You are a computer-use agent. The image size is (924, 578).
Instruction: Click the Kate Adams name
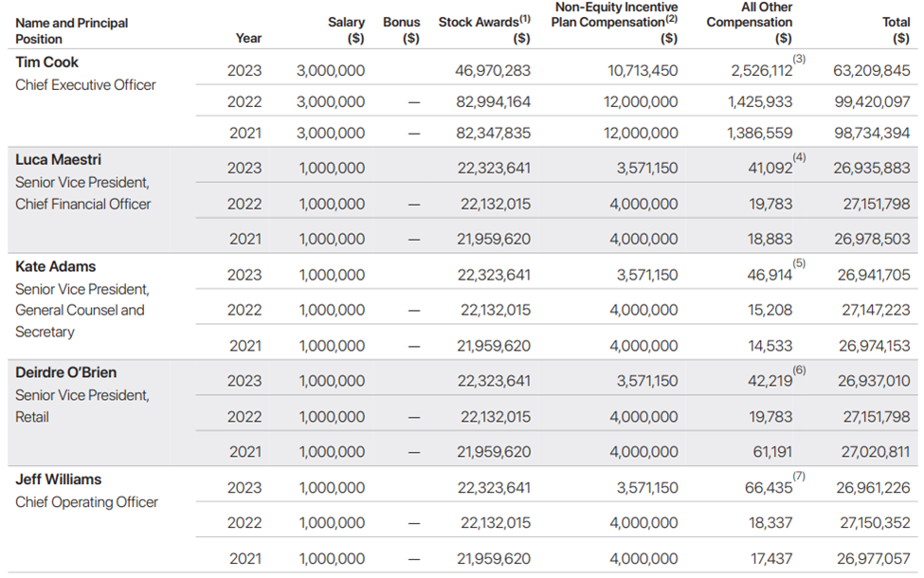(55, 267)
